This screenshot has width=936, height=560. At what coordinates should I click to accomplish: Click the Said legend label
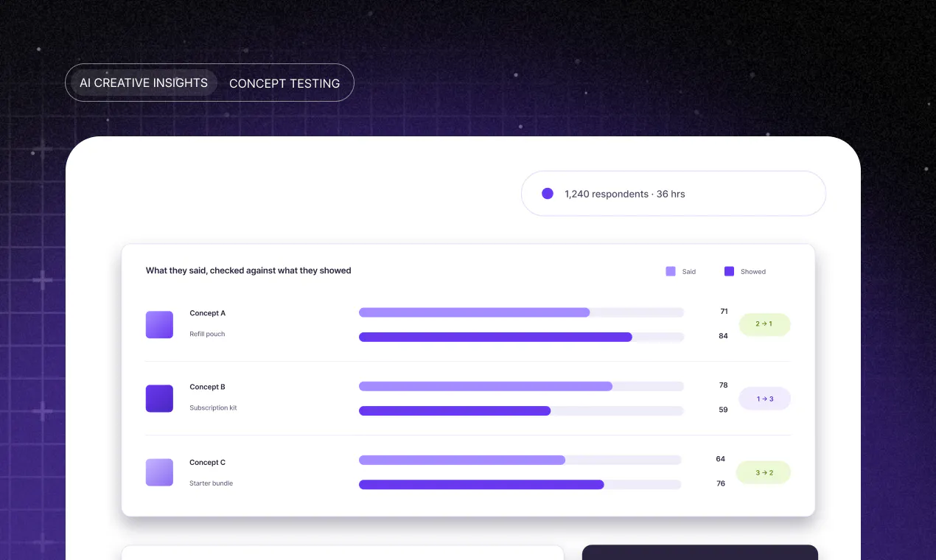689,272
